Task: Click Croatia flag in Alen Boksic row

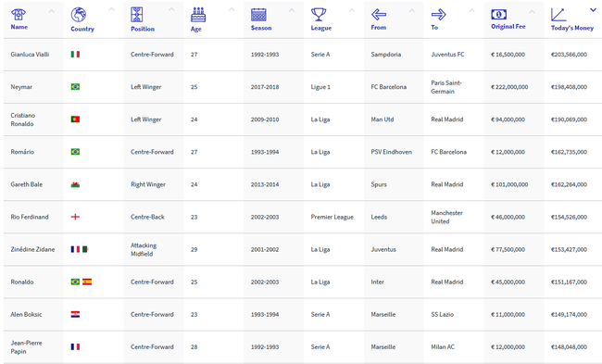Action: click(x=75, y=315)
